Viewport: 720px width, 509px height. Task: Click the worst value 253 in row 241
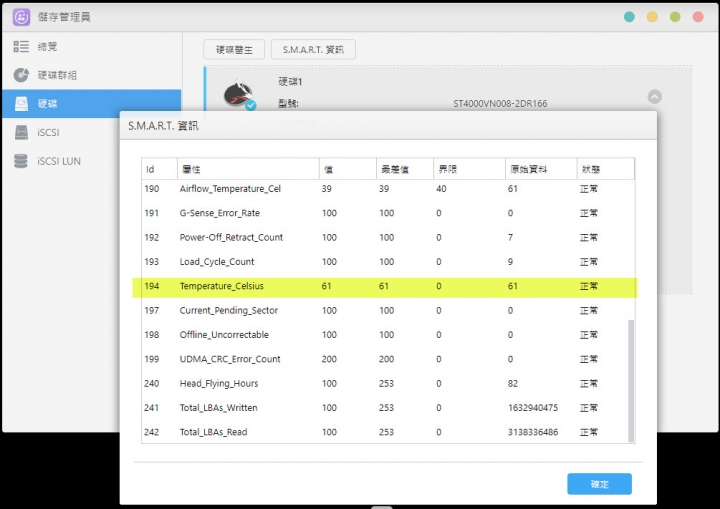[x=387, y=408]
